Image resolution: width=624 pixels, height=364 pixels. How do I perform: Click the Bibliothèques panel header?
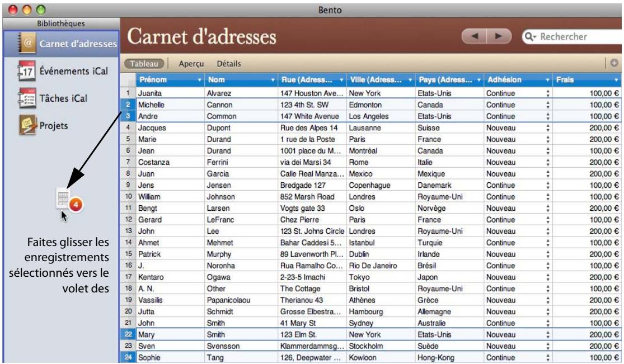click(x=61, y=23)
